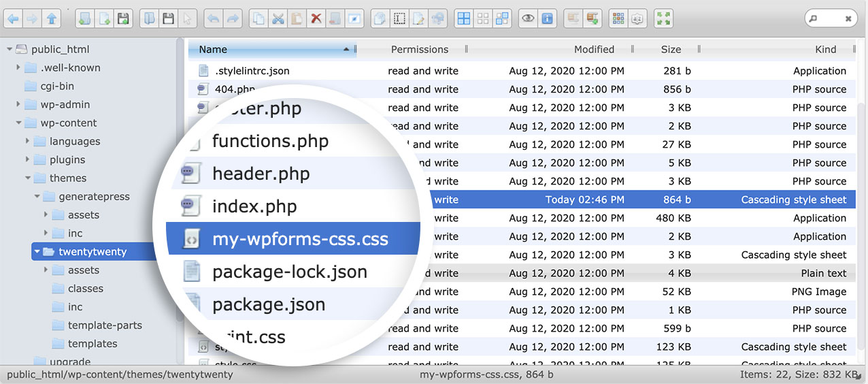Edit the file with pencil-page icon
Viewport: 868px width, 384px height.
tap(419, 18)
